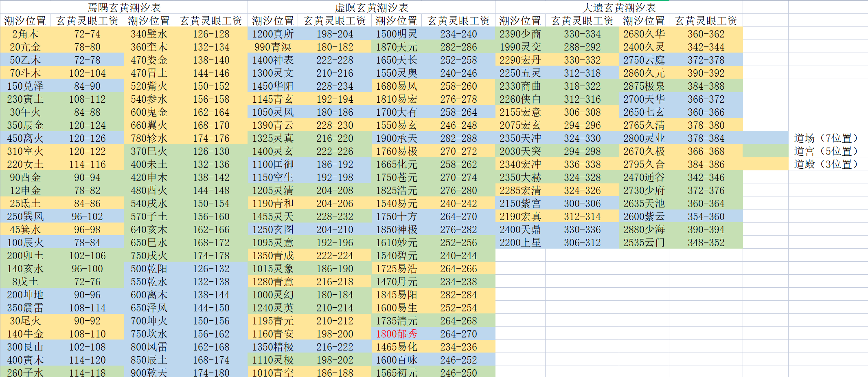Click the 道殿（3位置）legend cell
Screen dimensions: 868x377
(828, 164)
